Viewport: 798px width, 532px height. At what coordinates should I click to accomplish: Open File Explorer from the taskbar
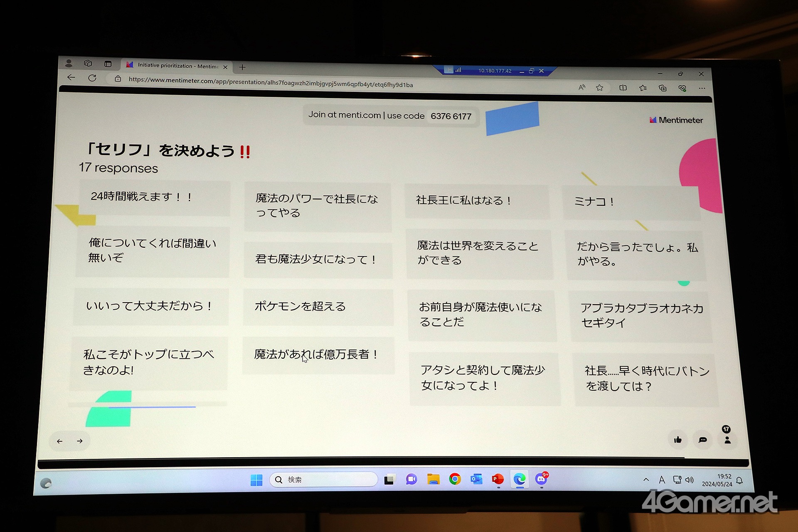click(433, 480)
